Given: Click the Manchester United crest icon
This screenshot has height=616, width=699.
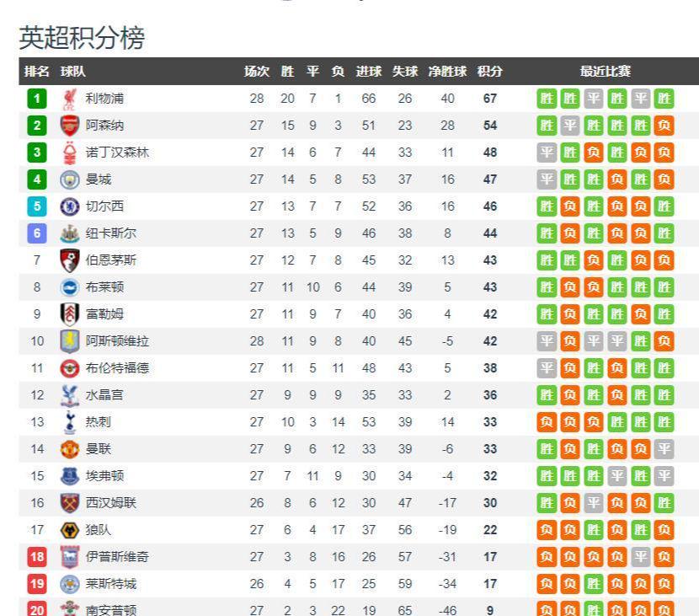Looking at the screenshot, I should pyautogui.click(x=70, y=449).
